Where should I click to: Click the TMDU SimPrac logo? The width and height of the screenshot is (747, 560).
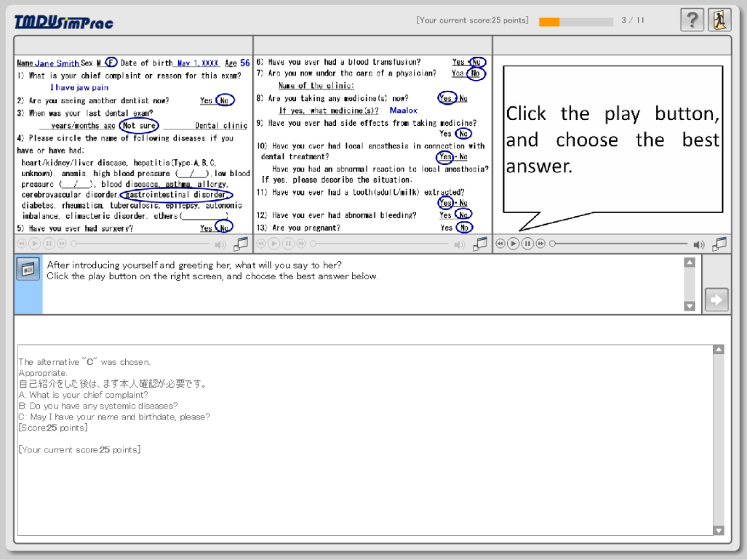64,23
